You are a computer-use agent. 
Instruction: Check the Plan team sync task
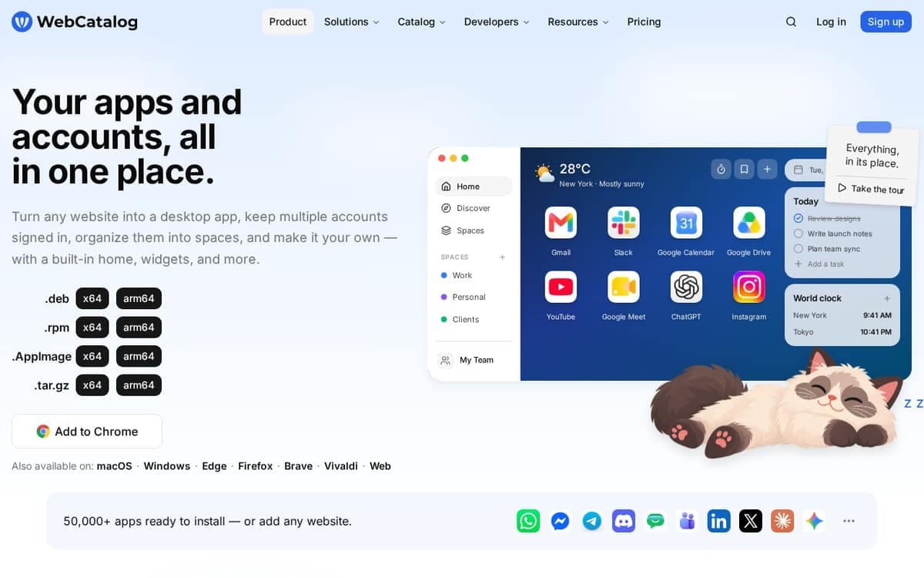[x=798, y=249]
